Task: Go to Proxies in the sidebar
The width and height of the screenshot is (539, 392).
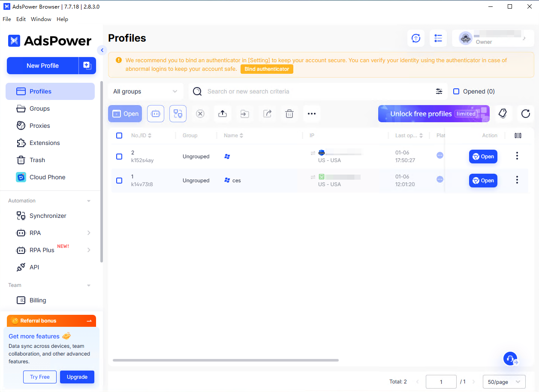Action: point(40,126)
